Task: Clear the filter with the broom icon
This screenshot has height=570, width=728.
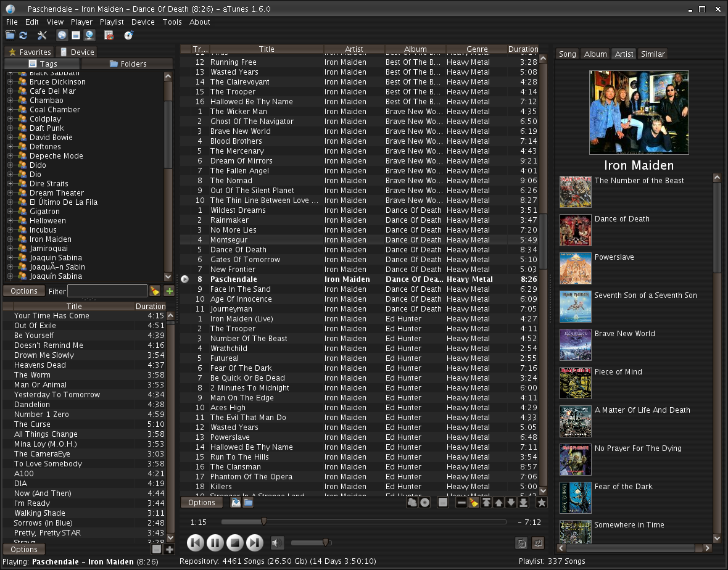Action: click(155, 291)
